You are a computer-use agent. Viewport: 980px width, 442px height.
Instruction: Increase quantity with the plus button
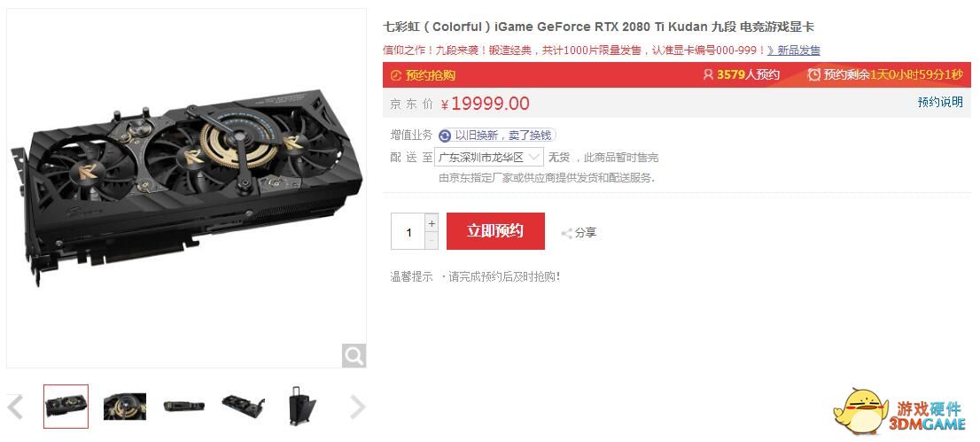[x=432, y=222]
